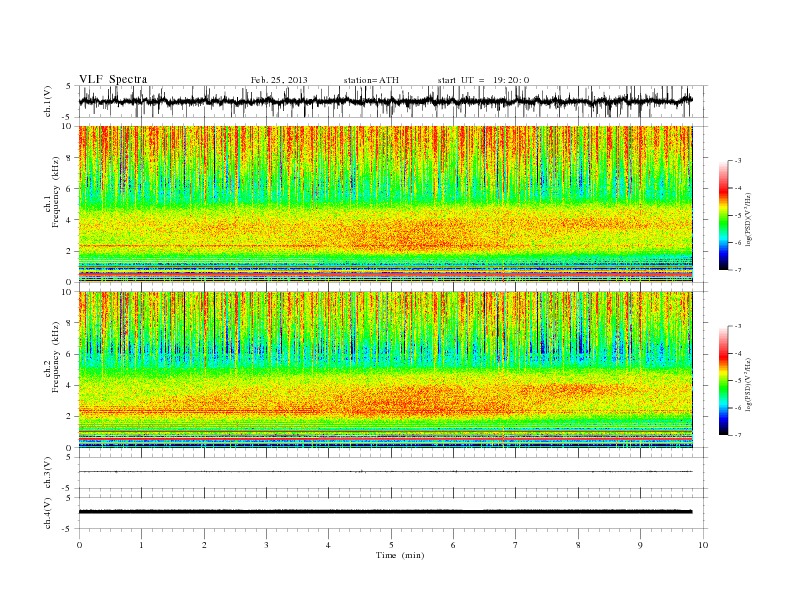
Task: Click the "4" kHz tick of ch.1 spectrogram
Action: 69,220
